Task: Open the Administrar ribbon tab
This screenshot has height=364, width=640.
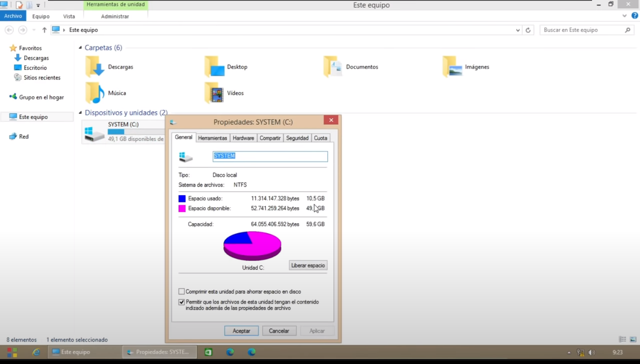Action: (114, 16)
